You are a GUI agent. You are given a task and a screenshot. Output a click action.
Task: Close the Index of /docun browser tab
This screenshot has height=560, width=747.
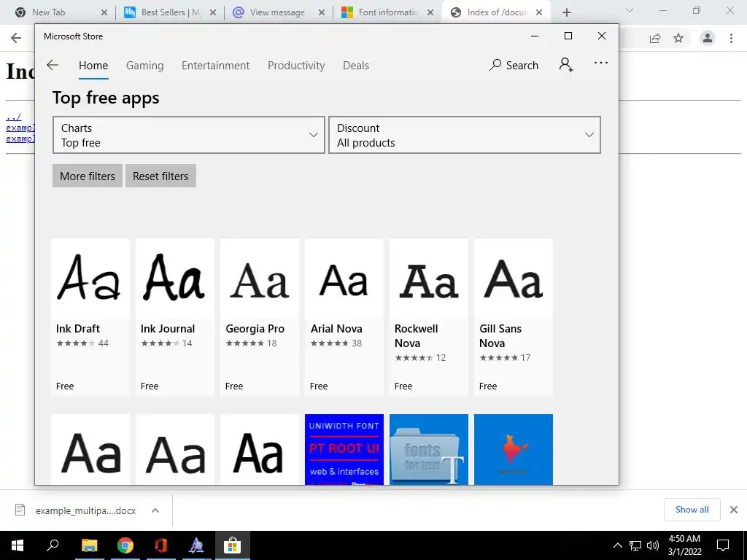(x=539, y=12)
